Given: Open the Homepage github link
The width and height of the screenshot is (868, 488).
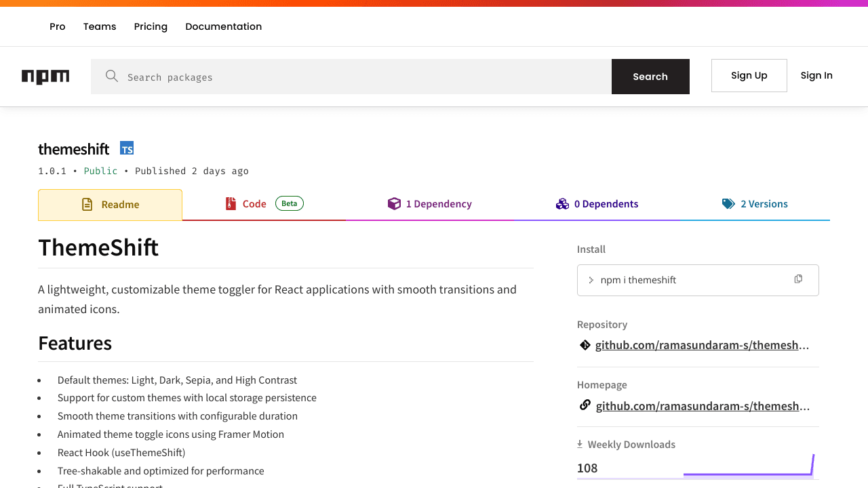Looking at the screenshot, I should (703, 406).
